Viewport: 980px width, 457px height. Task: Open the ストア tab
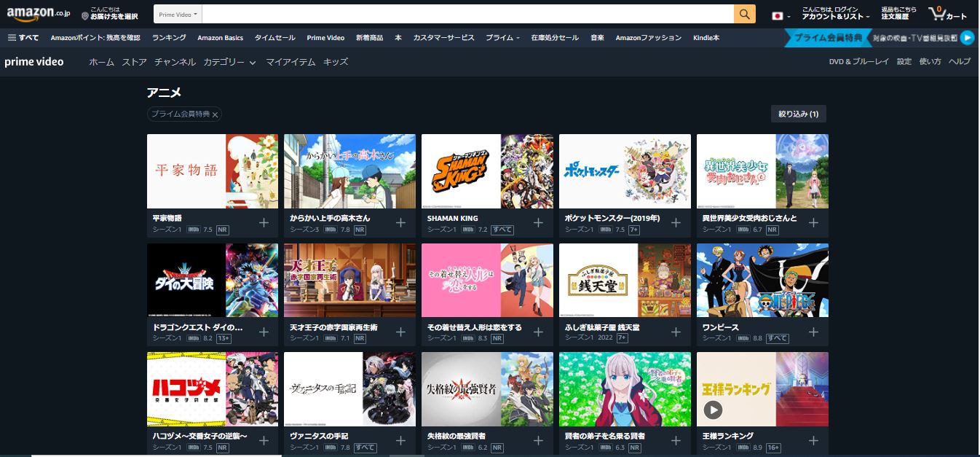(135, 62)
